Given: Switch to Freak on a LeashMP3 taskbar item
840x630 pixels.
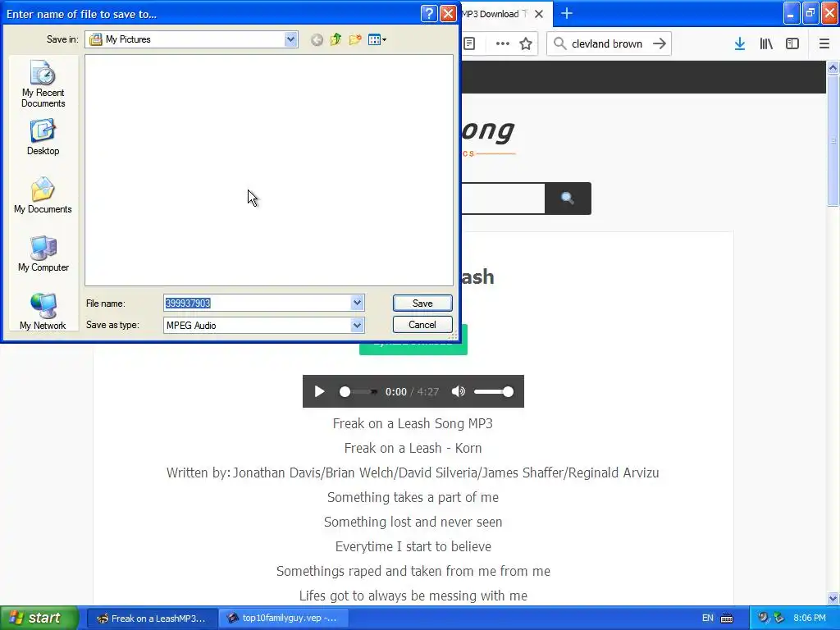Looking at the screenshot, I should (x=152, y=618).
